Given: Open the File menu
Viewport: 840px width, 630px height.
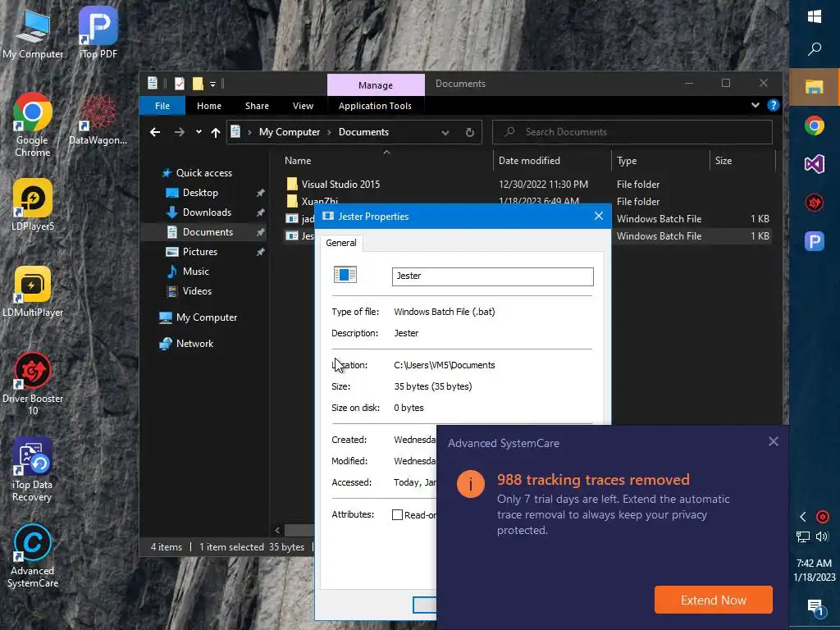Looking at the screenshot, I should 162,106.
